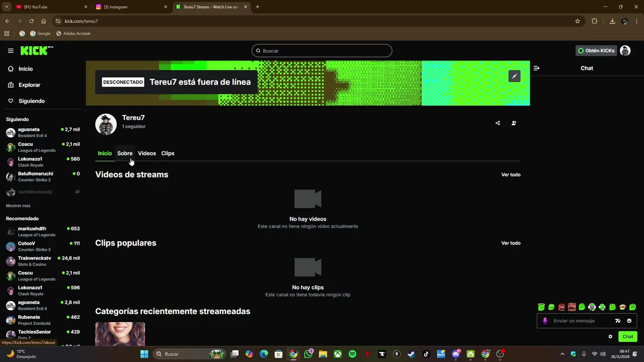
Task: Open the Windows Start menu
Action: point(144,354)
